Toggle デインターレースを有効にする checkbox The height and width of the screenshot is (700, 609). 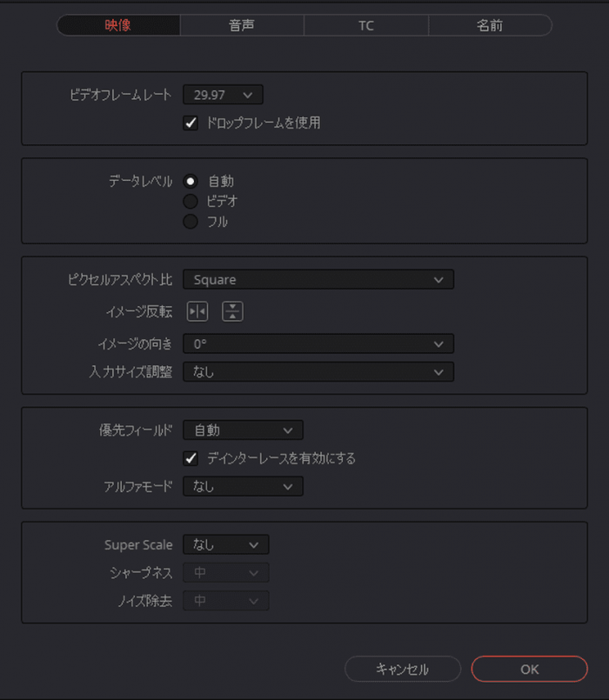pos(191,458)
